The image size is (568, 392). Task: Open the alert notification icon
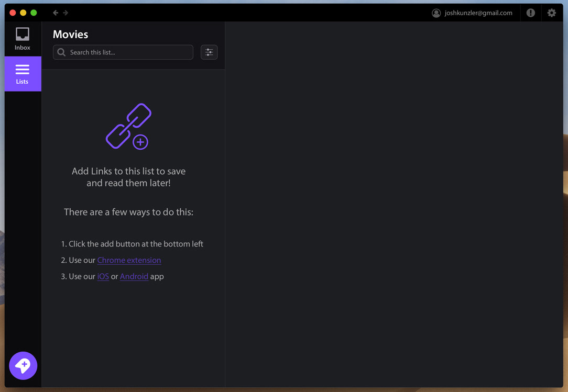pos(531,13)
